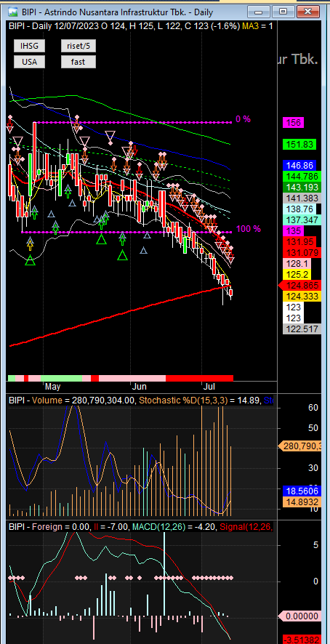Select the red 131.95 price label
330x644 pixels.
pyautogui.click(x=299, y=242)
